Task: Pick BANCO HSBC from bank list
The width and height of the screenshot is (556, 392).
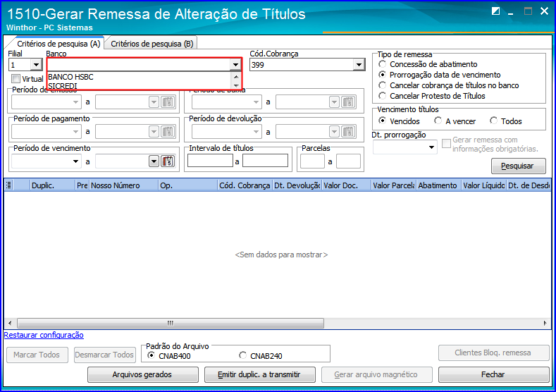Action: pyautogui.click(x=140, y=77)
